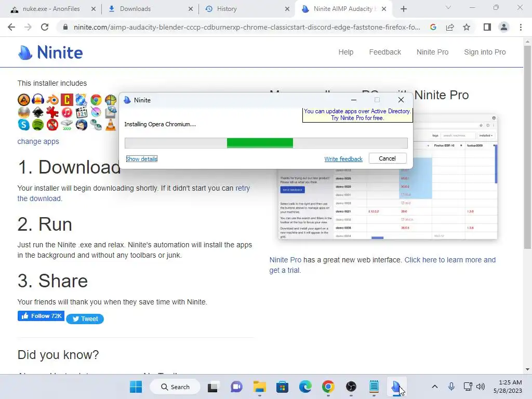Viewport: 532px width, 399px height.
Task: Switch to the nuke.exe - AnonFiles tab
Action: [x=52, y=9]
